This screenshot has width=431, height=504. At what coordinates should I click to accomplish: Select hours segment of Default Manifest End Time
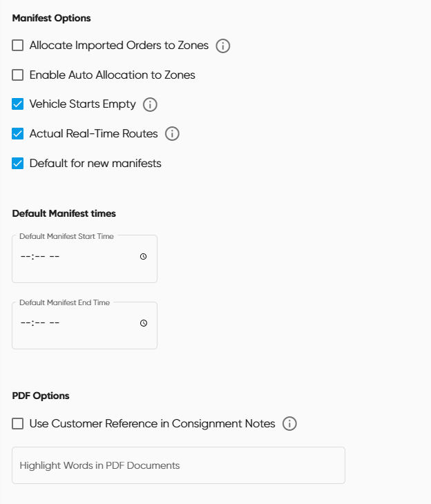(26, 323)
